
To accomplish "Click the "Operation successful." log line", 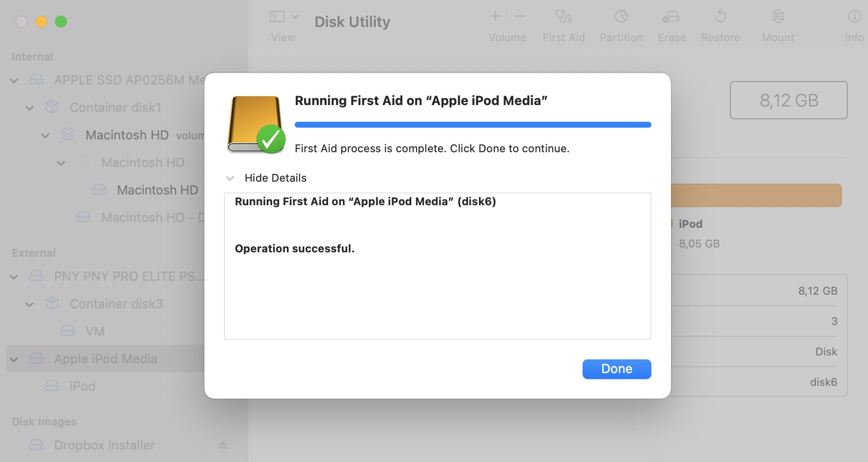I will coord(295,248).
